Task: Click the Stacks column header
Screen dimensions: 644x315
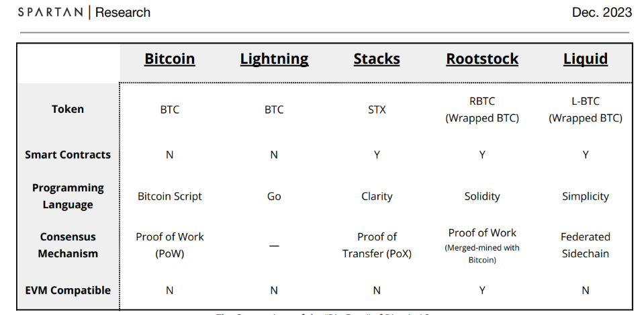Action: pos(377,59)
